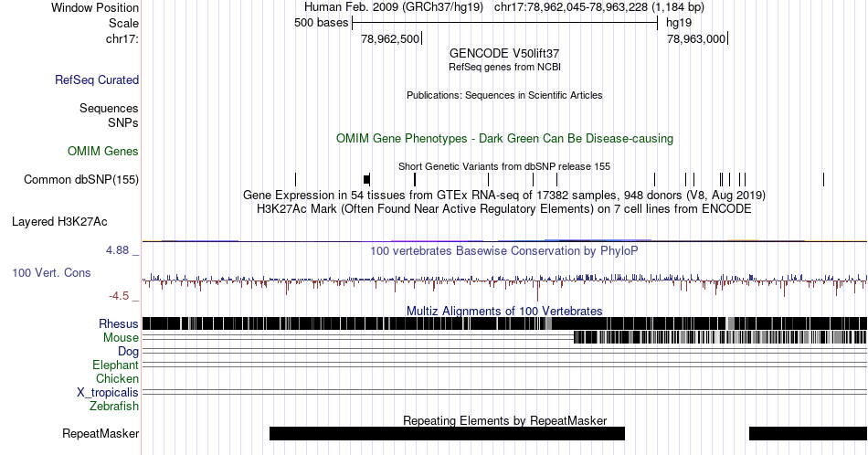Click the large left RepeatMasker element block
Viewport: 868px width, 455px height.
pos(448,433)
